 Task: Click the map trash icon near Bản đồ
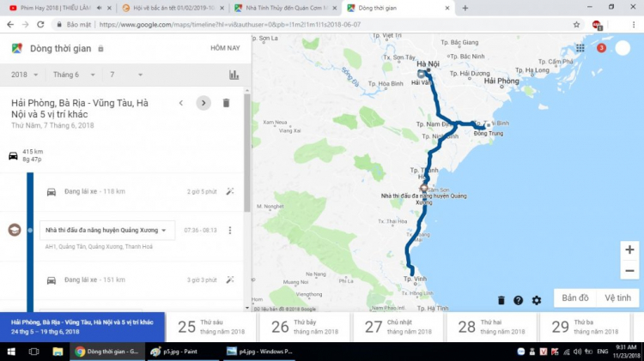pos(501,300)
